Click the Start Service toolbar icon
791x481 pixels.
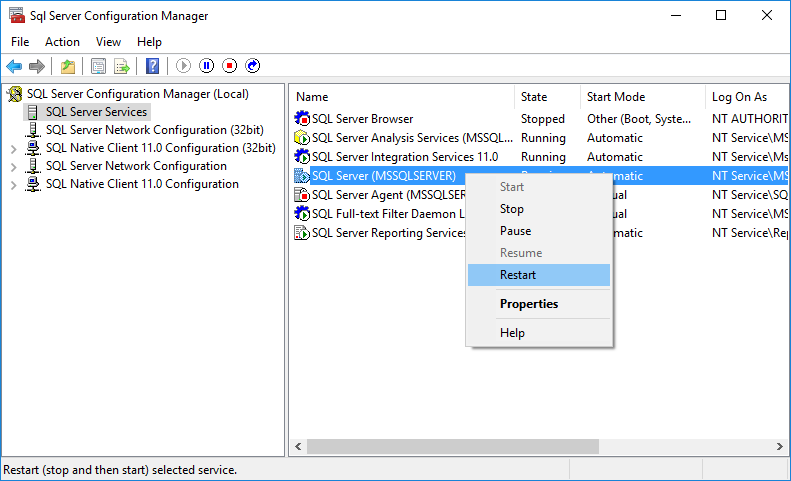pyautogui.click(x=183, y=66)
